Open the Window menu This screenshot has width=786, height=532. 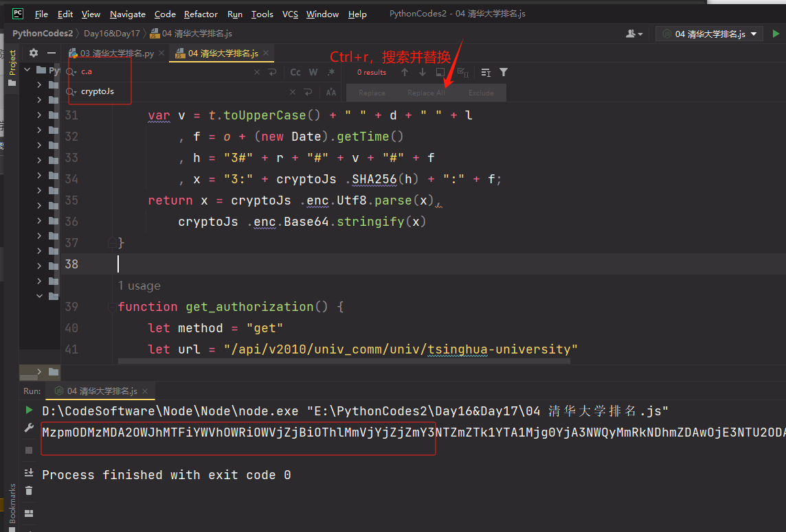click(x=322, y=14)
